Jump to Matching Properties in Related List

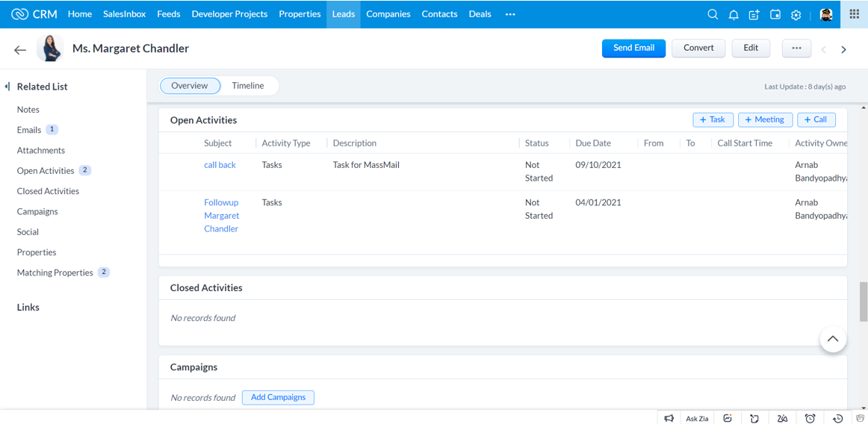(x=55, y=272)
